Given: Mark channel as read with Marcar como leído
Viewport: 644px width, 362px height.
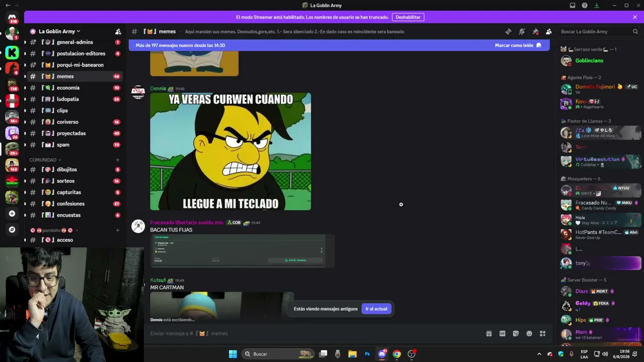Looking at the screenshot, I should point(518,45).
